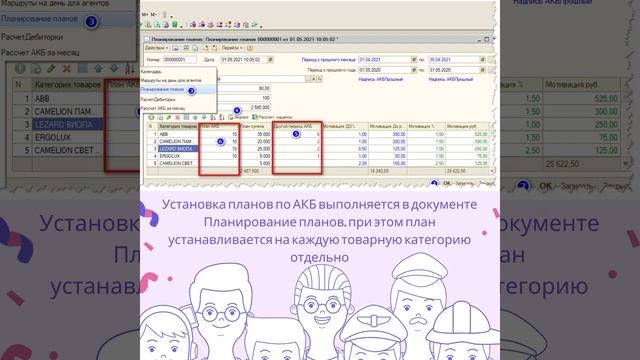This screenshot has height=360, width=640.
Task: Click left Надпись АКБПрошлый link
Action: (x=380, y=79)
